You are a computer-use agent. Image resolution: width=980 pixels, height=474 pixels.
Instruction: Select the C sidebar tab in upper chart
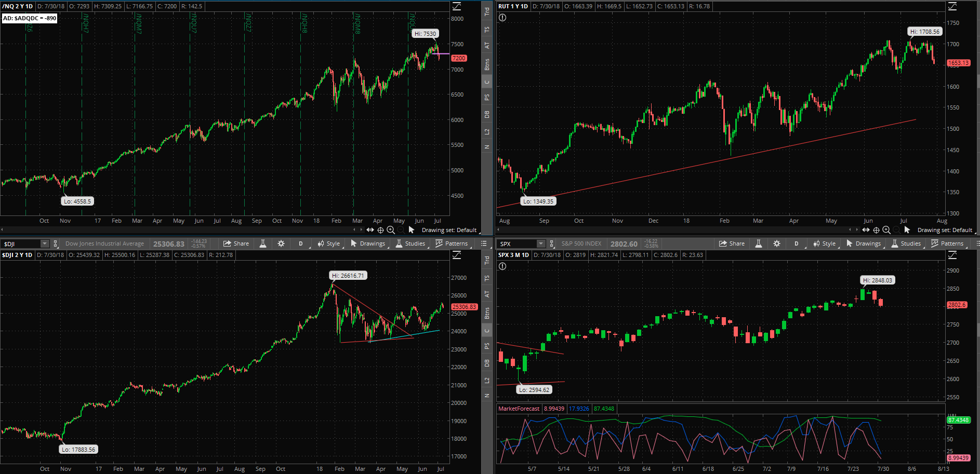(487, 82)
